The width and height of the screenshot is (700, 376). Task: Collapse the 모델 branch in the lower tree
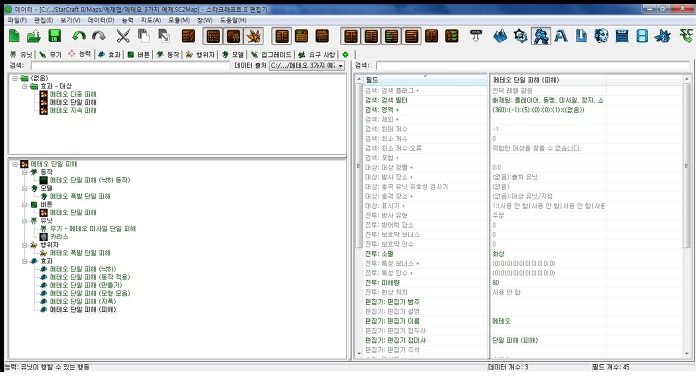pos(25,188)
